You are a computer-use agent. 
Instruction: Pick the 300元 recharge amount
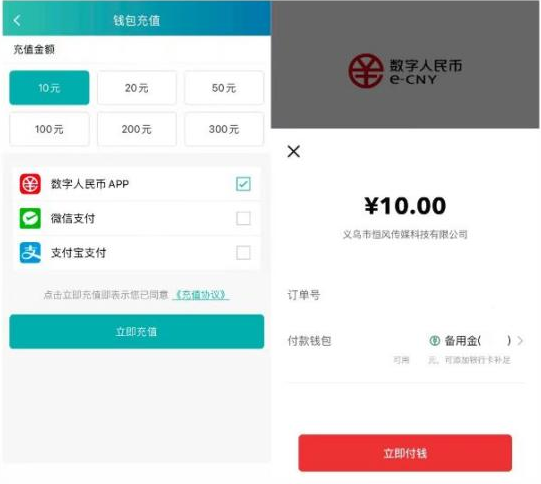pyautogui.click(x=224, y=129)
